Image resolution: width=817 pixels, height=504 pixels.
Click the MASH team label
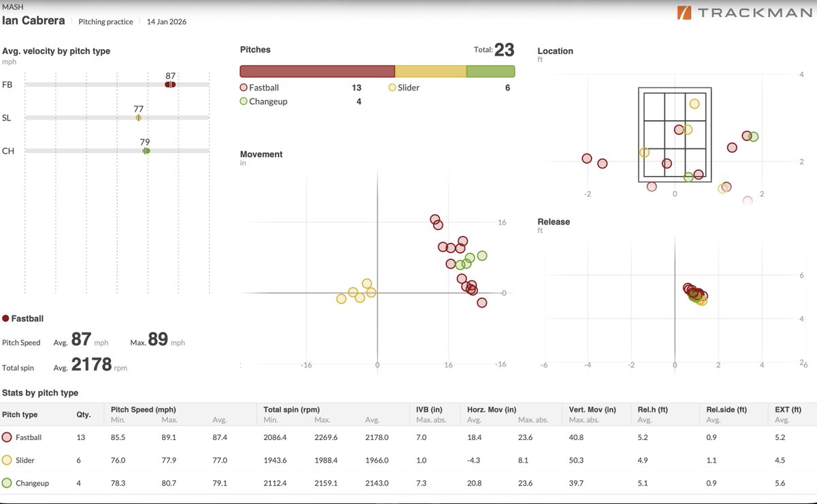point(12,7)
